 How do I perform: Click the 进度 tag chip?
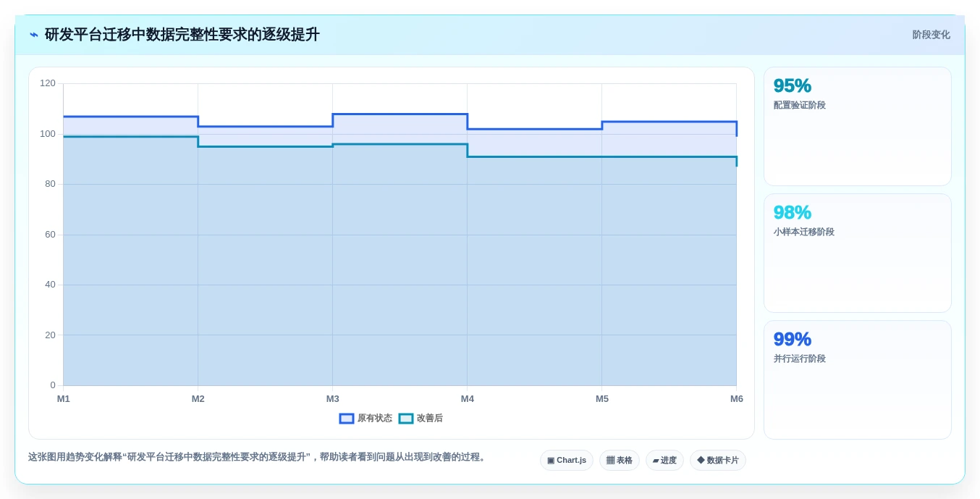(x=664, y=461)
